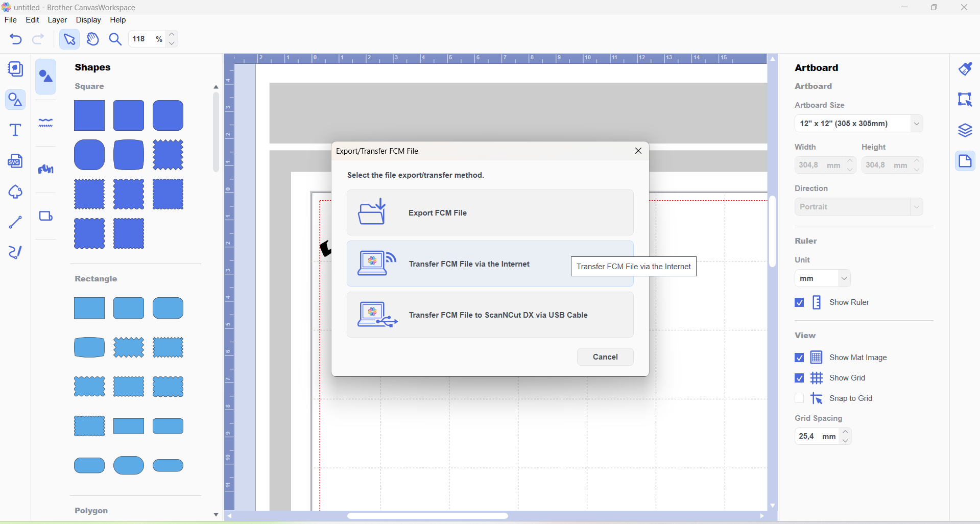Open the Edit menu
980x524 pixels.
(x=32, y=20)
